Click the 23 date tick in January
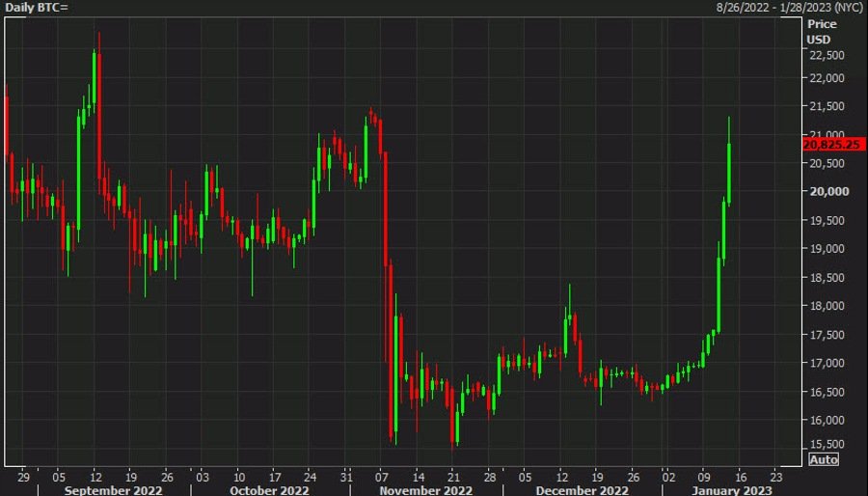 (x=777, y=476)
